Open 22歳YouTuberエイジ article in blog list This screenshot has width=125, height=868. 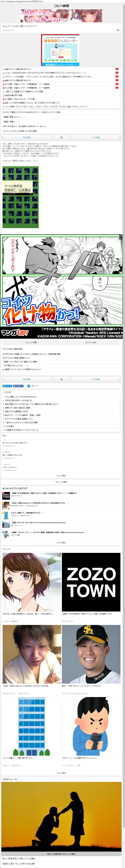click(40, 503)
